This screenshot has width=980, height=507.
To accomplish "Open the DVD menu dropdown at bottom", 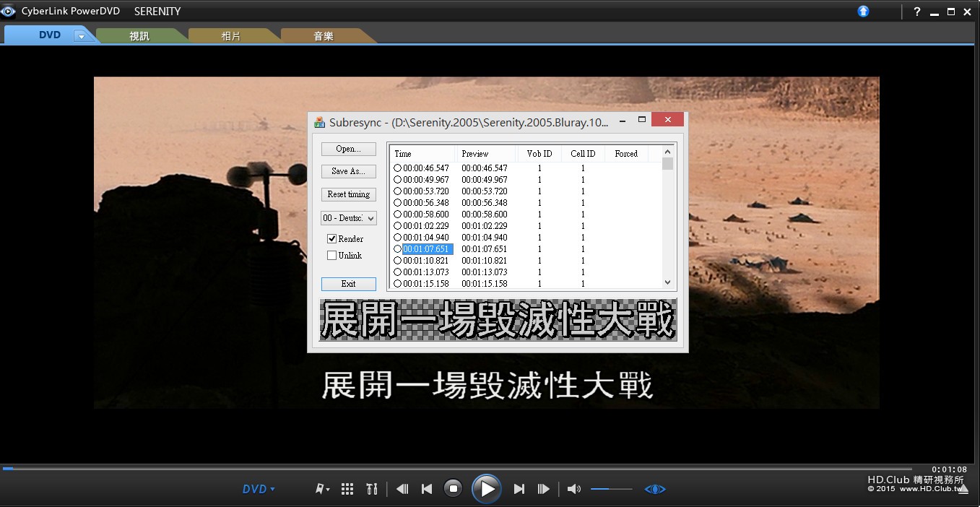I will pos(259,489).
